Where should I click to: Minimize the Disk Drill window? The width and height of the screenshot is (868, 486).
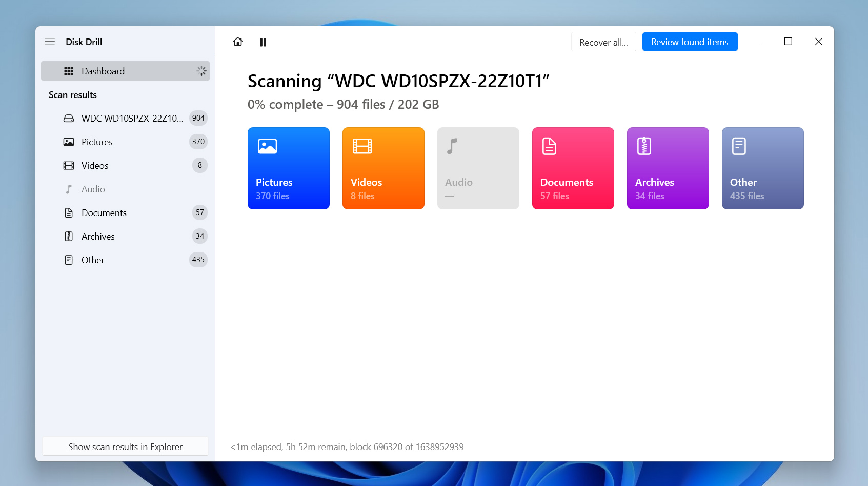click(x=758, y=42)
